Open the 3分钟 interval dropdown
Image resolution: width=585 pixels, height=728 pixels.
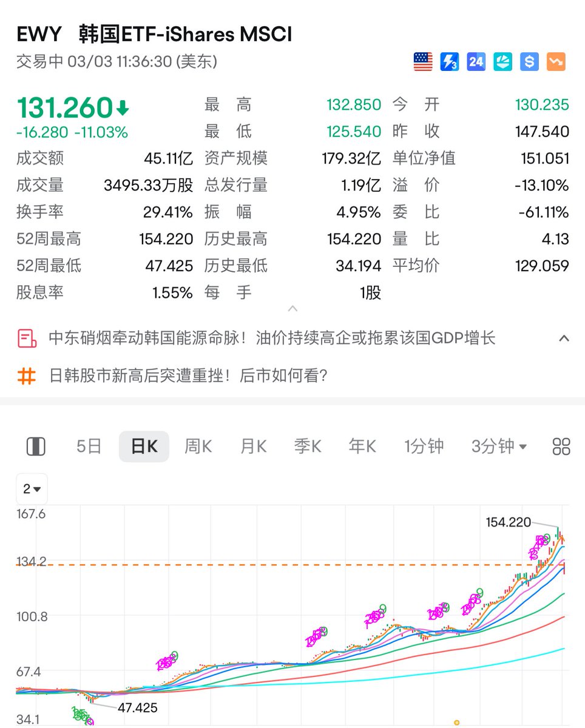(499, 447)
